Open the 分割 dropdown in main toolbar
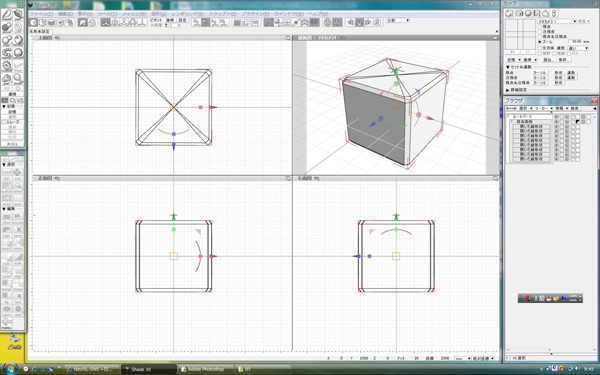This screenshot has height=375, width=600. [x=398, y=20]
